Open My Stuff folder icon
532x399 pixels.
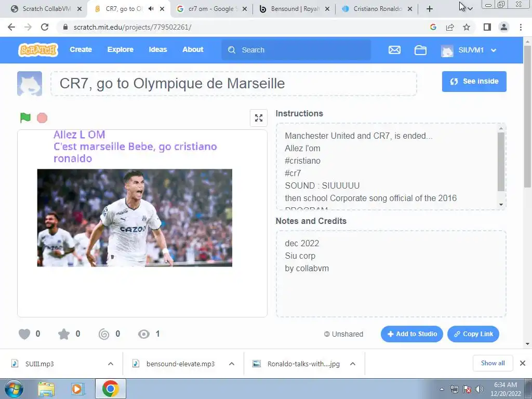point(420,50)
